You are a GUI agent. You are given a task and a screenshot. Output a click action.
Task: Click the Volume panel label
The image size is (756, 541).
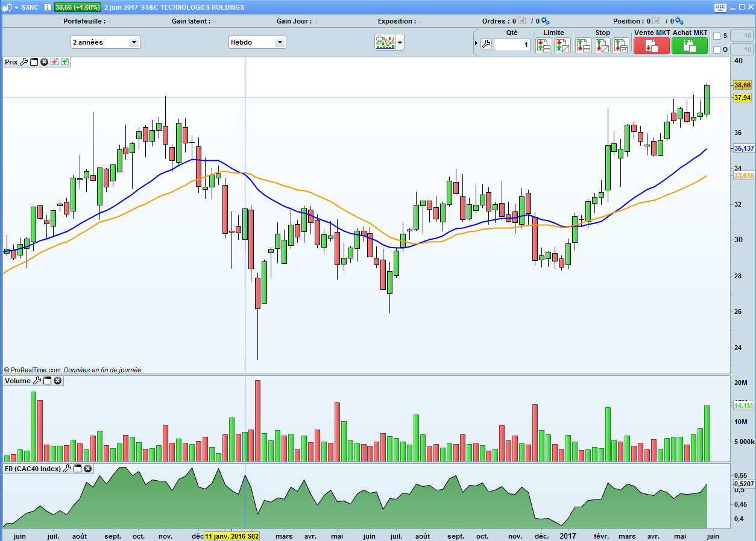point(17,381)
